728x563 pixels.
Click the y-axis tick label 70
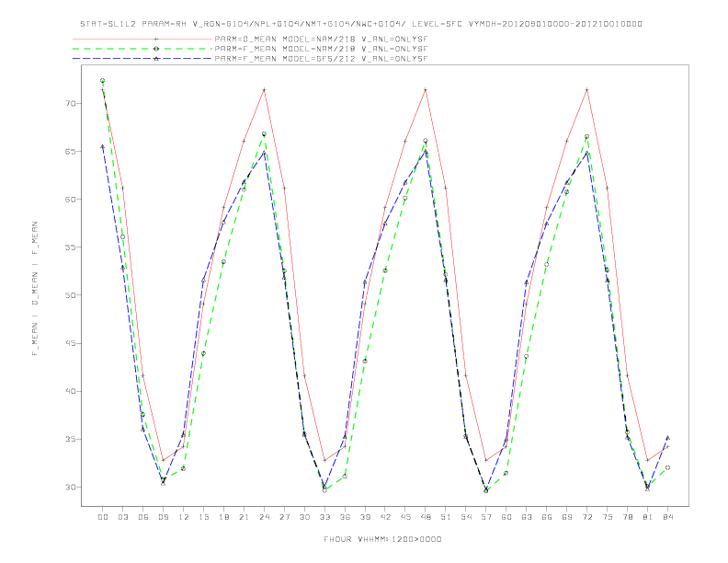[x=70, y=103]
